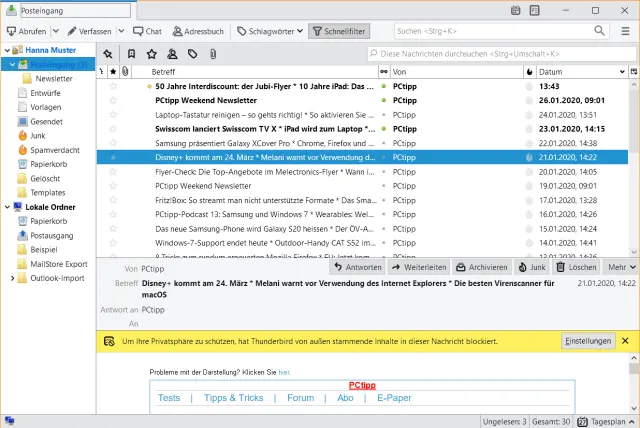Open the app menu hamburger icon

[x=625, y=31]
